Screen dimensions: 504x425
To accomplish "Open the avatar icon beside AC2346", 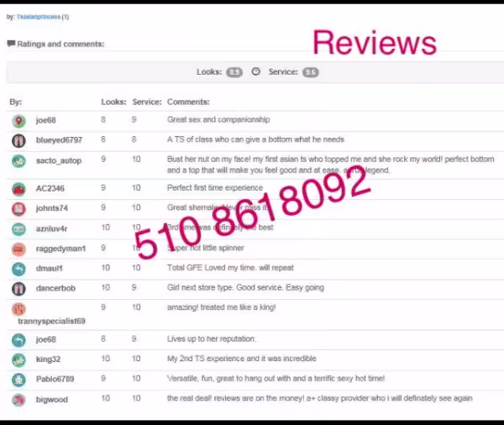I will [18, 188].
